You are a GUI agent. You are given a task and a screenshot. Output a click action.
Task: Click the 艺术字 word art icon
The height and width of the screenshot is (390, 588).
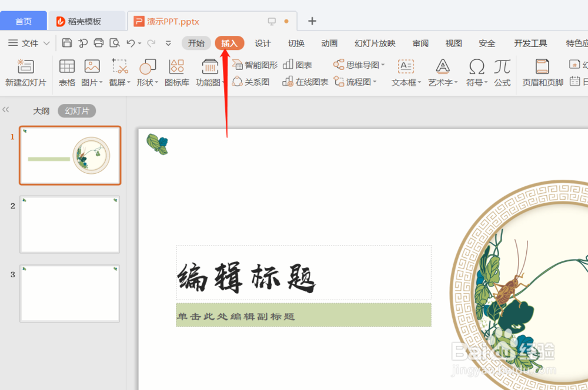coord(443,66)
